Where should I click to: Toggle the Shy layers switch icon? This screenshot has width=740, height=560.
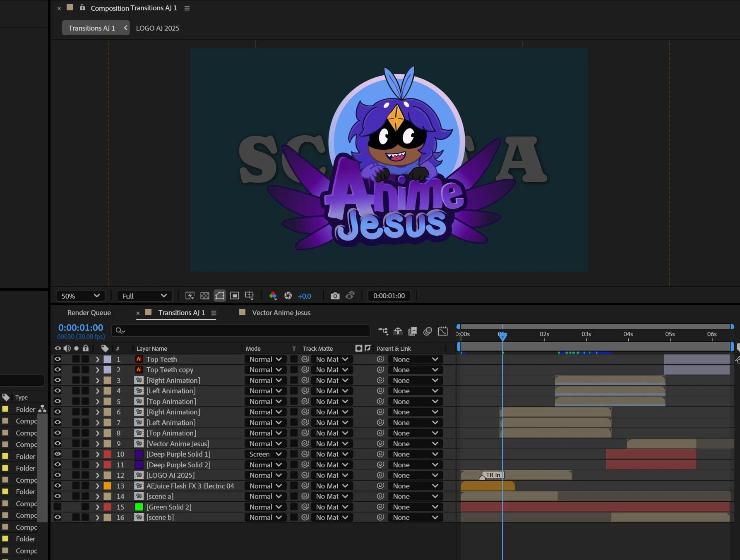coord(398,331)
